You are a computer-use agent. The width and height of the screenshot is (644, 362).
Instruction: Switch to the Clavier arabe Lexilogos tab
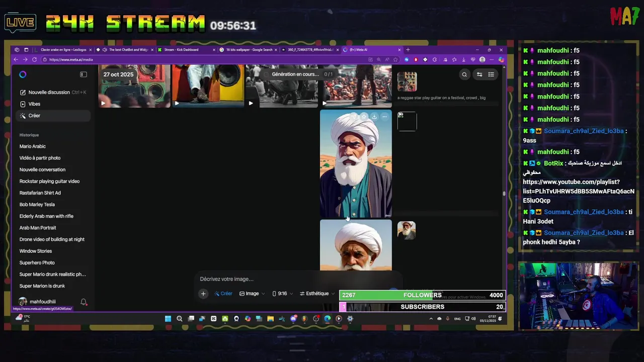(x=63, y=50)
